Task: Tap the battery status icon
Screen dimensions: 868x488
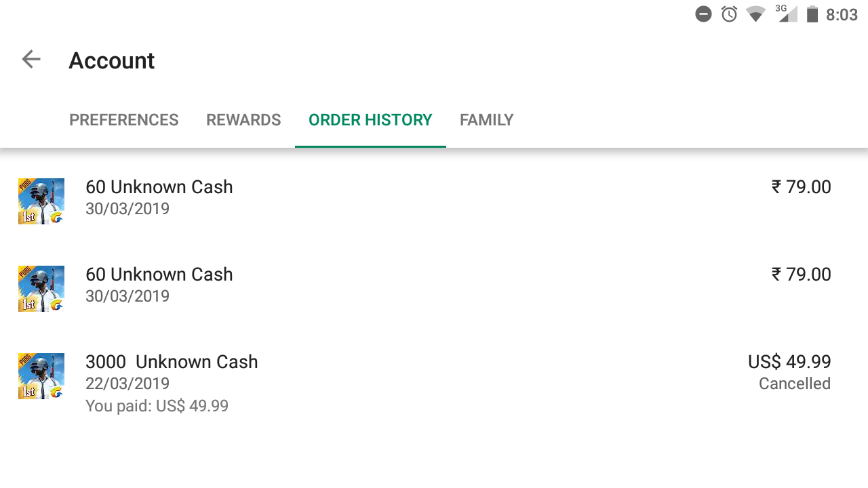Action: coord(812,14)
